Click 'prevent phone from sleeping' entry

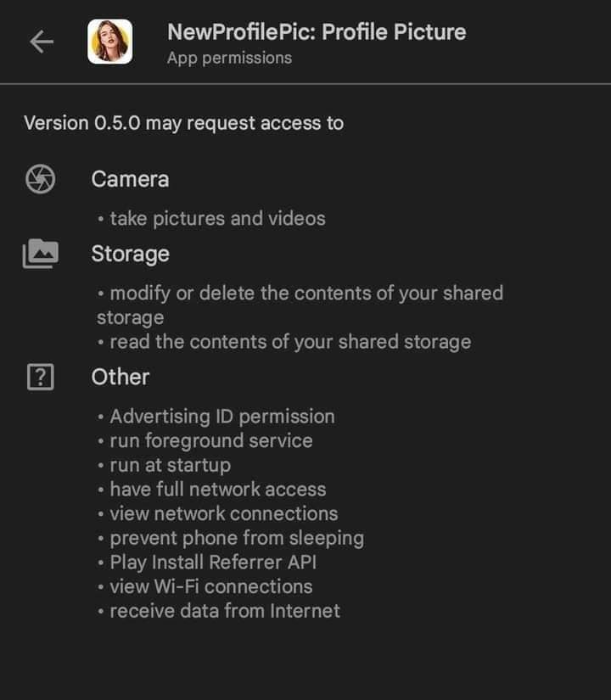coord(236,538)
